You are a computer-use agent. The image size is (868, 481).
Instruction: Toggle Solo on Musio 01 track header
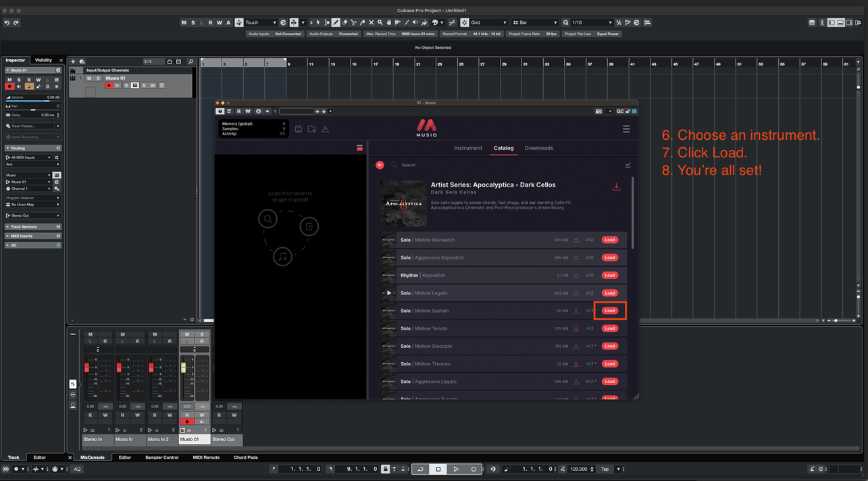[98, 78]
